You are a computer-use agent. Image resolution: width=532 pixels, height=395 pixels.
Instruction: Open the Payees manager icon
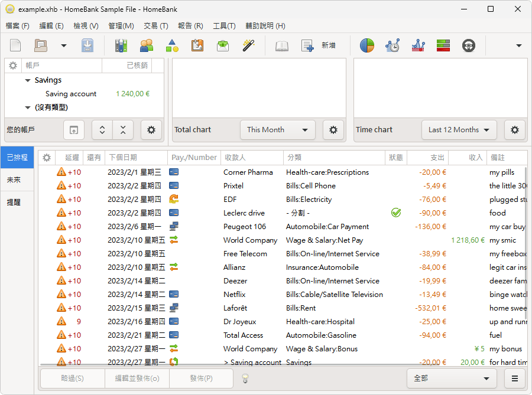coord(147,45)
